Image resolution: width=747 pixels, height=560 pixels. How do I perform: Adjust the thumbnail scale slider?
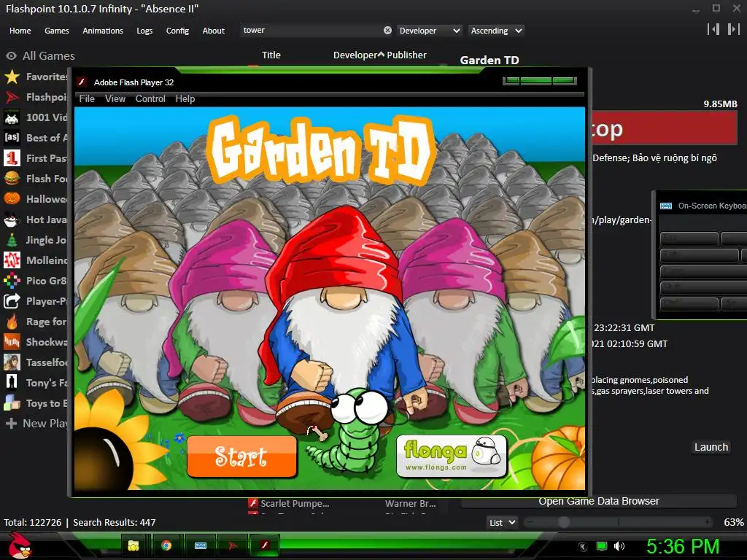coord(564,522)
